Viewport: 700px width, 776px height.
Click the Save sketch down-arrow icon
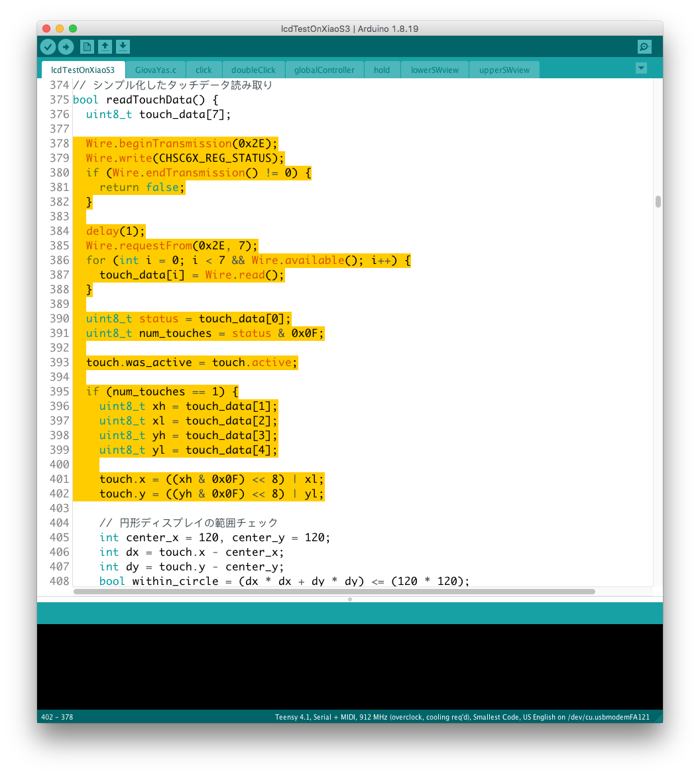tap(123, 46)
